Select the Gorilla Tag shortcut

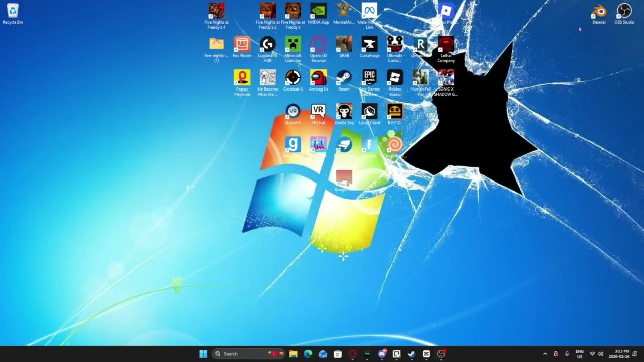[x=344, y=114]
